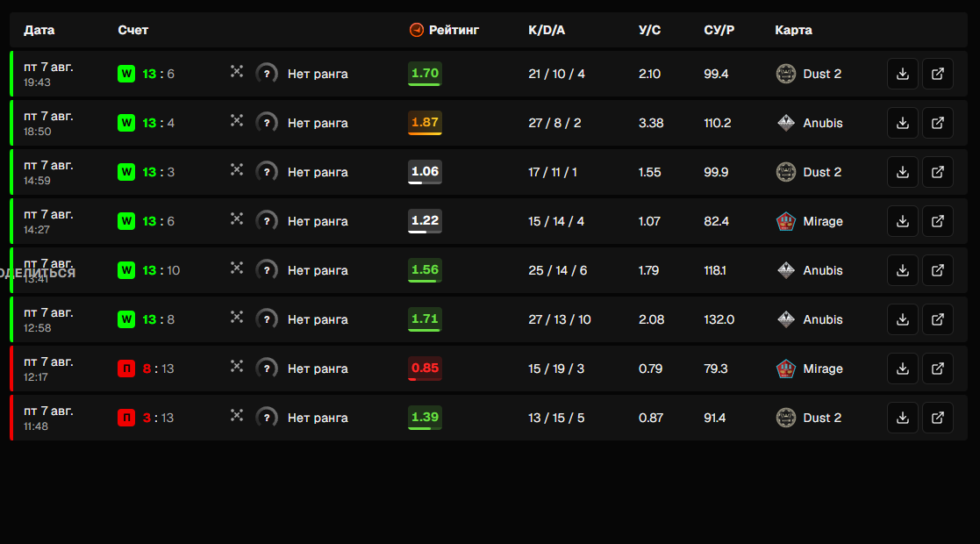The width and height of the screenshot is (980, 544).
Task: Click the Карта column header
Action: tap(793, 30)
